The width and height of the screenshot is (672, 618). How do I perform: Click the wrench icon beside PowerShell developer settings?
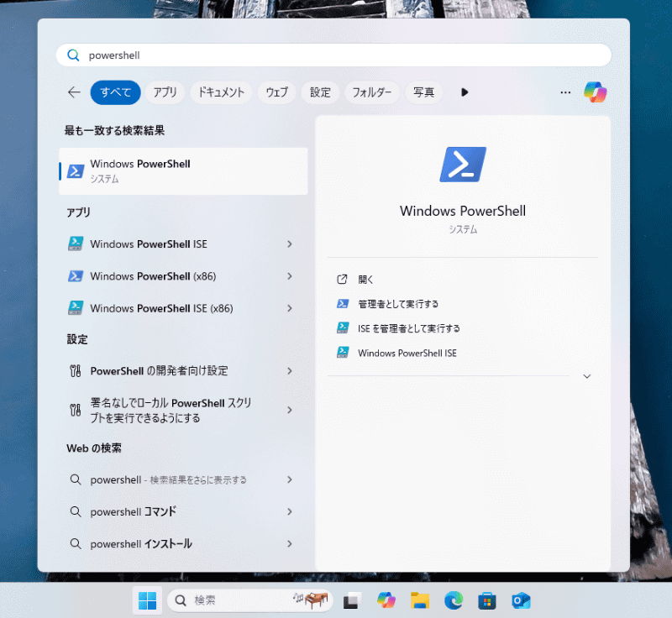click(x=75, y=370)
